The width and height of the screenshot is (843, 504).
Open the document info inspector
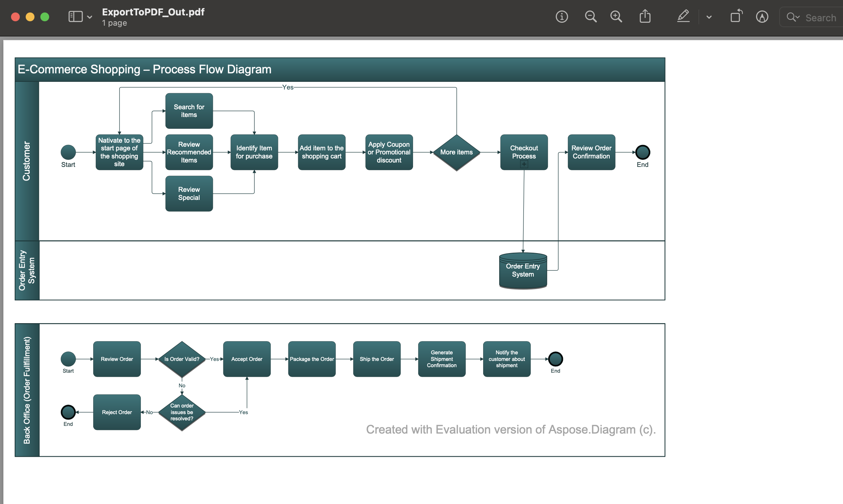point(562,17)
